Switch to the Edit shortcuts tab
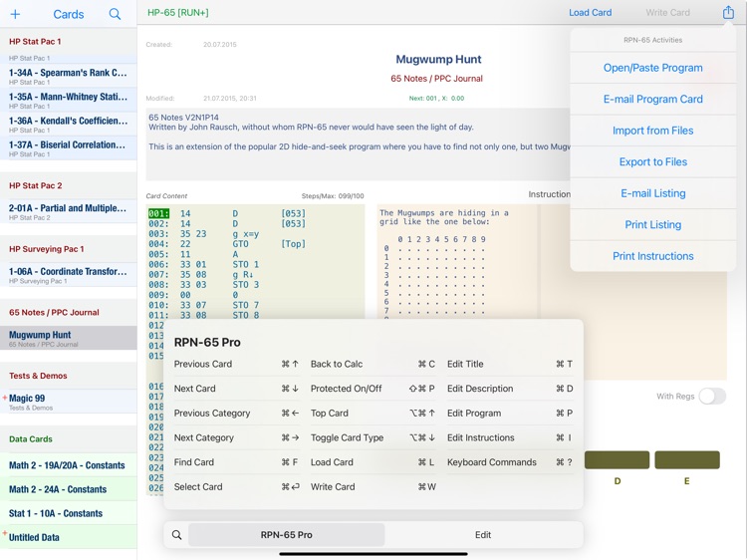Image resolution: width=747 pixels, height=560 pixels. [483, 535]
